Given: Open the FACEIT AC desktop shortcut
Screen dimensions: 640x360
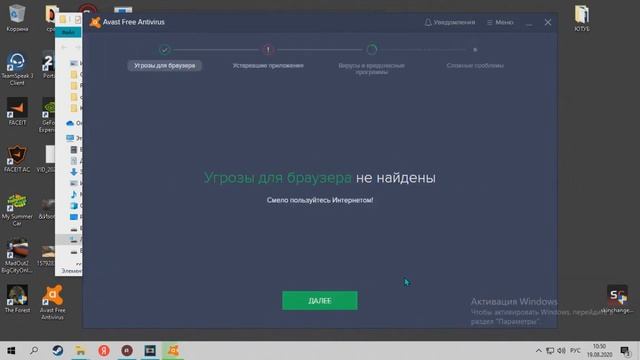Looking at the screenshot, I should (17, 158).
